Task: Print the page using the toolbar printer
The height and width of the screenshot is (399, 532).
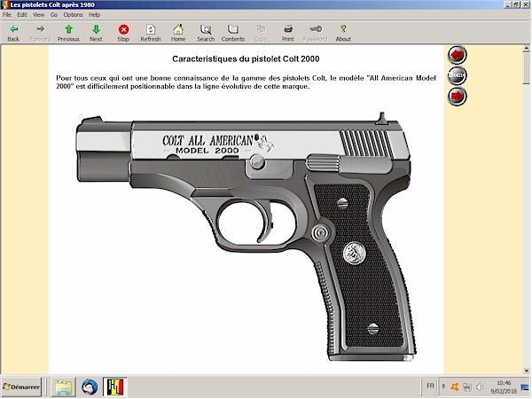Action: pyautogui.click(x=288, y=33)
